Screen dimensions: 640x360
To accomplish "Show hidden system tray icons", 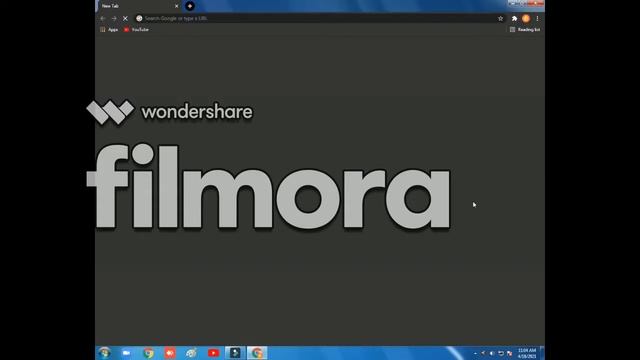I will point(475,353).
